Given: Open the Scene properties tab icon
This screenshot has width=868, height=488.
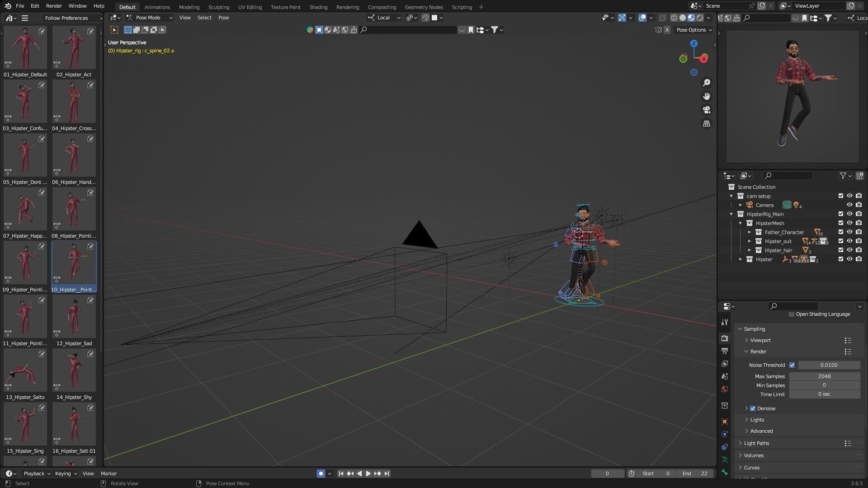Looking at the screenshot, I should pyautogui.click(x=725, y=376).
